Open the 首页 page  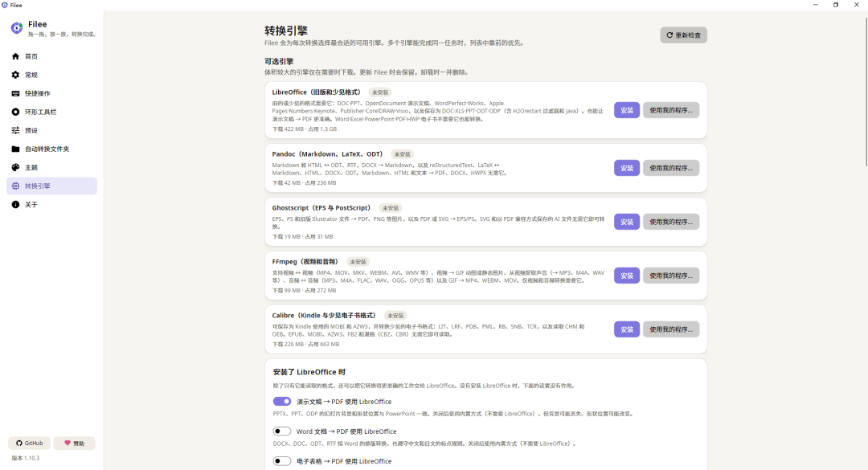point(51,56)
